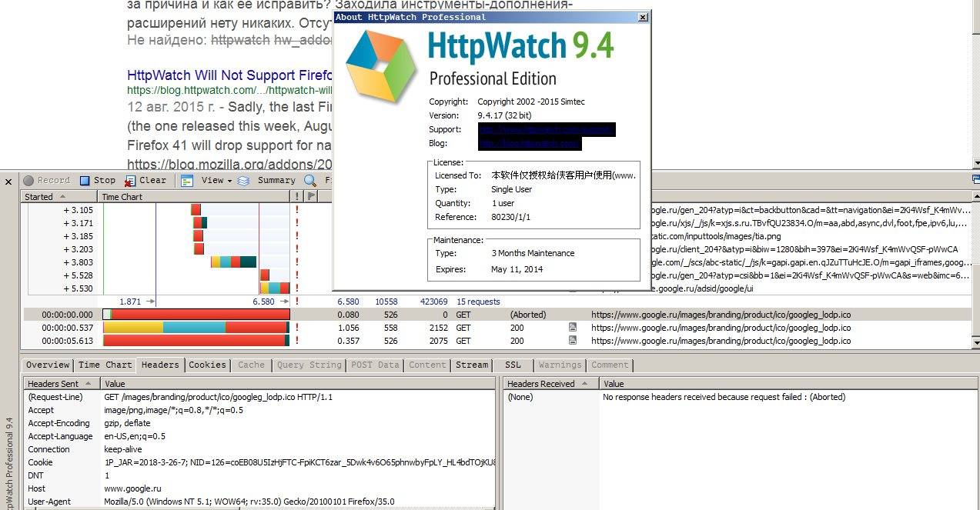Select the Cookie header row
This screenshot has width=980, height=510.
tap(260, 462)
